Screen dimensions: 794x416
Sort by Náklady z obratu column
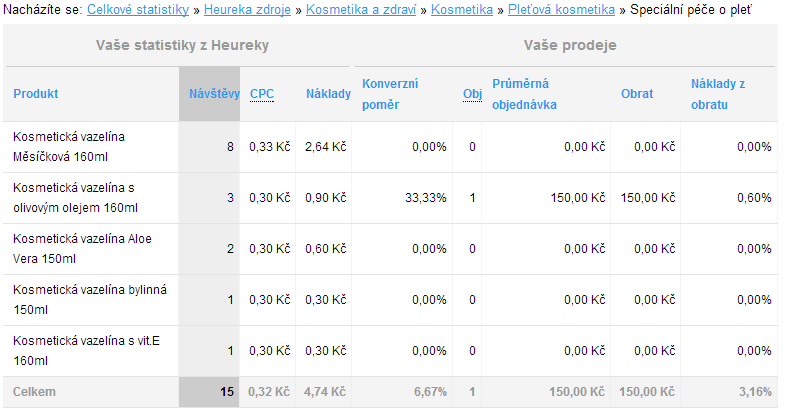[719, 94]
